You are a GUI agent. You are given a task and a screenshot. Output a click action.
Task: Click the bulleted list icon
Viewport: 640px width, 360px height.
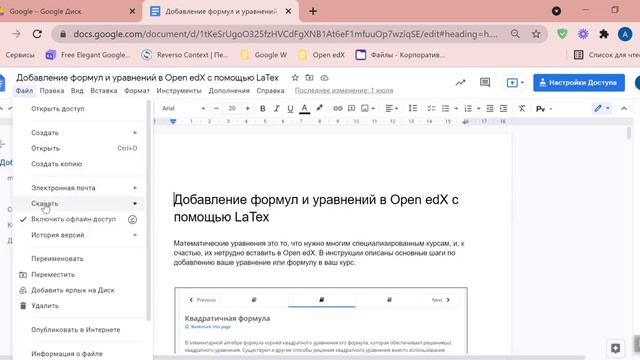coord(445,109)
